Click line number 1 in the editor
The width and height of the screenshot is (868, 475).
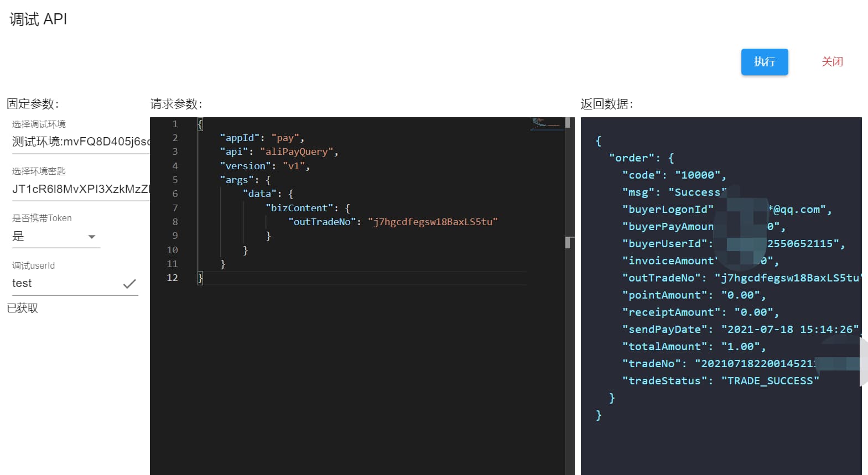pos(175,124)
